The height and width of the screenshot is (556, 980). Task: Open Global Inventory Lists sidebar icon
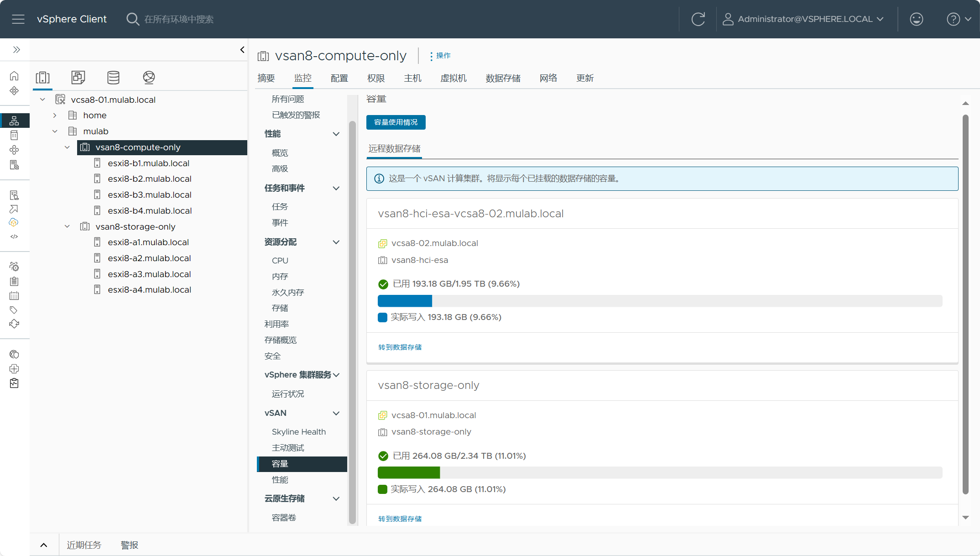(14, 165)
